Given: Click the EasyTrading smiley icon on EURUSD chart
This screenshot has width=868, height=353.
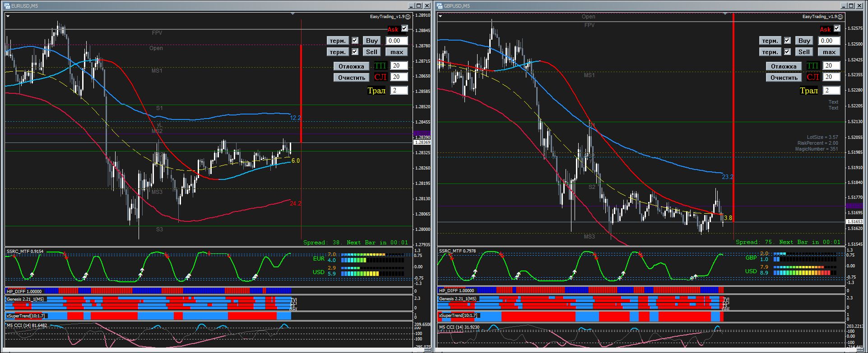Looking at the screenshot, I should point(408,16).
